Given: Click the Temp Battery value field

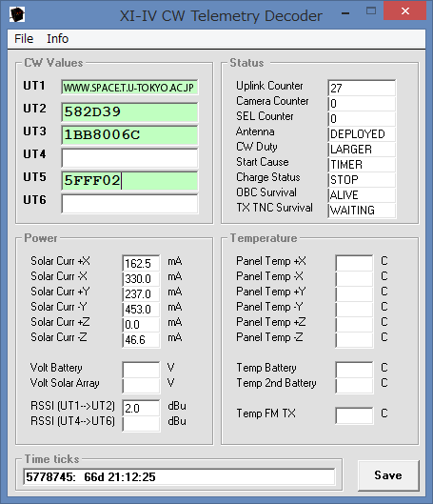Looking at the screenshot, I should tap(354, 370).
